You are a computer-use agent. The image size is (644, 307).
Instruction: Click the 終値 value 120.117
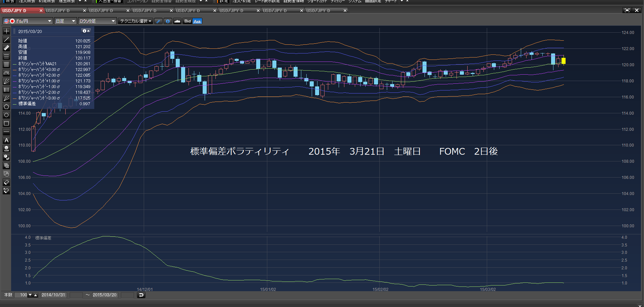(x=83, y=58)
